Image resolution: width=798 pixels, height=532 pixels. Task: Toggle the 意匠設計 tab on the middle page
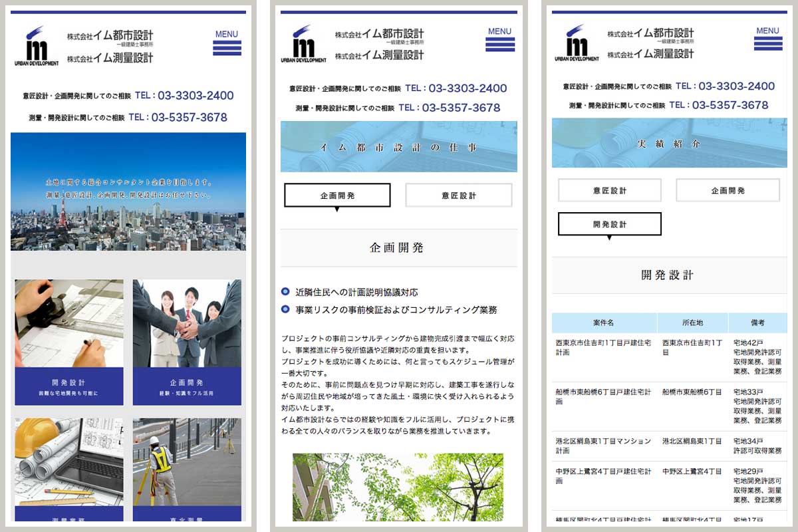(x=458, y=195)
